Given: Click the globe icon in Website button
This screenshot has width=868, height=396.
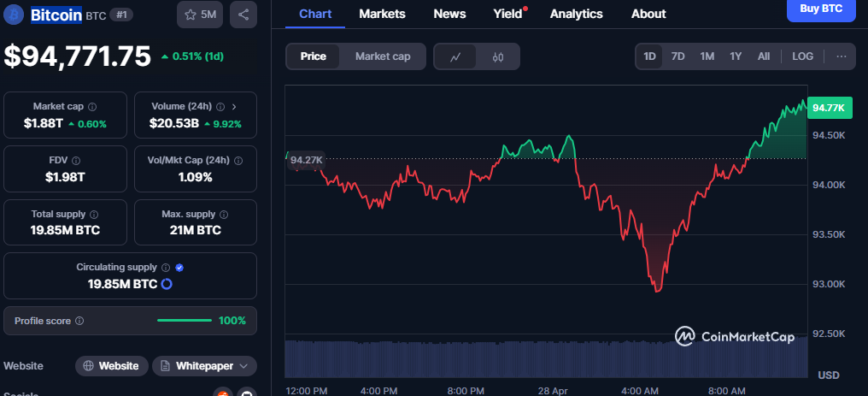Looking at the screenshot, I should click(x=89, y=366).
